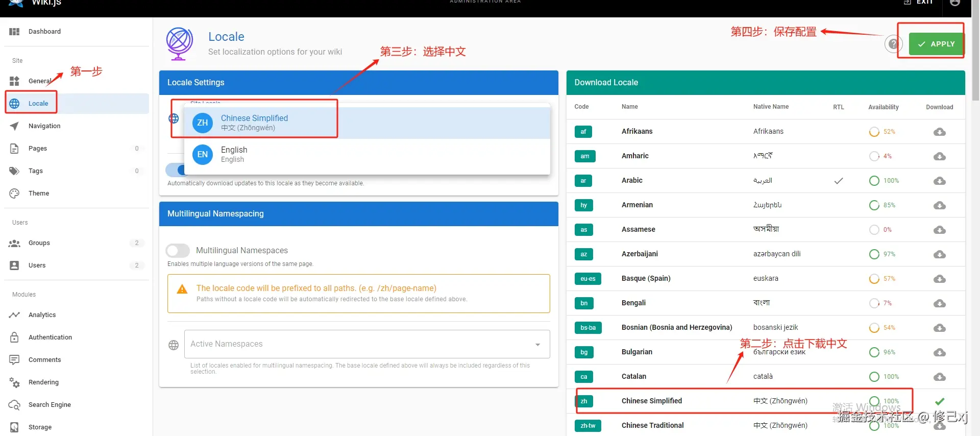Screen dimensions: 980x436
Task: Click Chinese Traditional row name
Action: [x=652, y=425]
